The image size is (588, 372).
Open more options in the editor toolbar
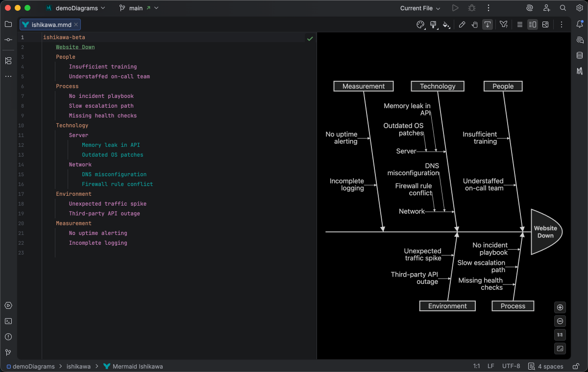click(562, 24)
